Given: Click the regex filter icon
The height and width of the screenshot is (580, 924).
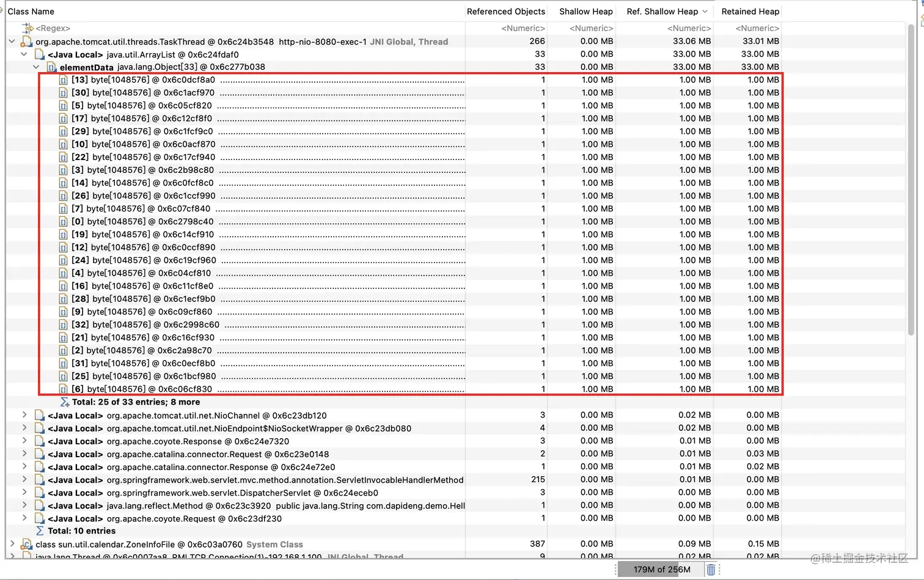Looking at the screenshot, I should (x=28, y=28).
